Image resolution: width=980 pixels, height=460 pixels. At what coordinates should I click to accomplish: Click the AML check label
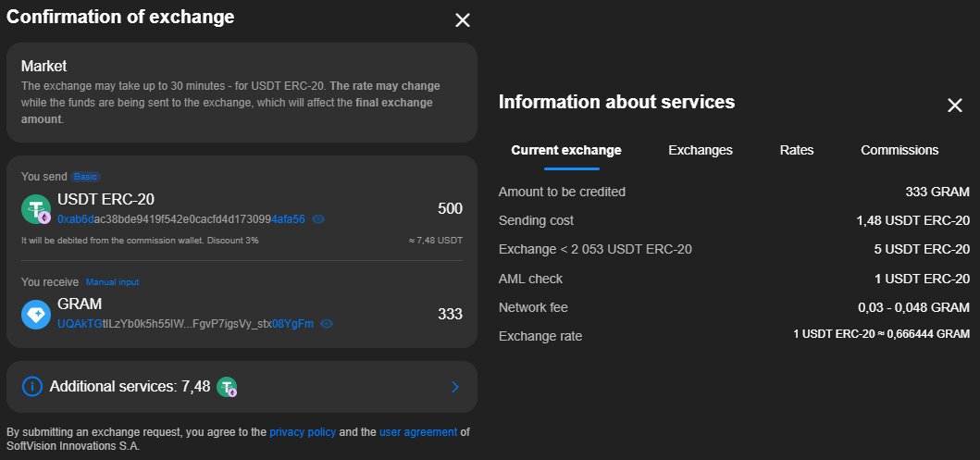click(x=530, y=279)
